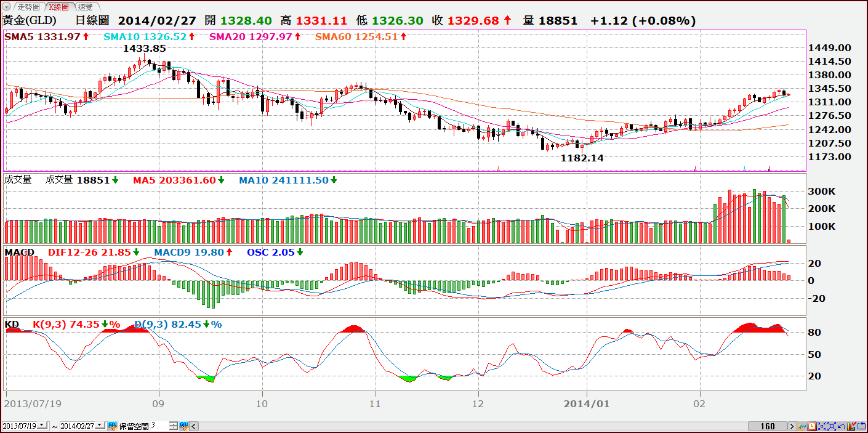This screenshot has height=433, width=868.
Task: Click the KD panel title
Action: [11, 324]
